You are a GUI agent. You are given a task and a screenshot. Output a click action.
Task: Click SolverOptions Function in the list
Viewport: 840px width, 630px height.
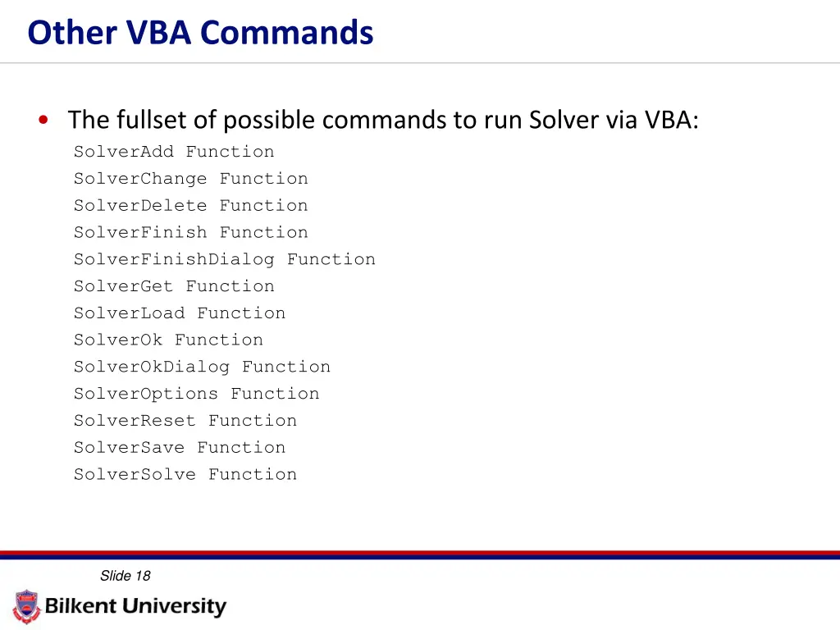point(197,394)
